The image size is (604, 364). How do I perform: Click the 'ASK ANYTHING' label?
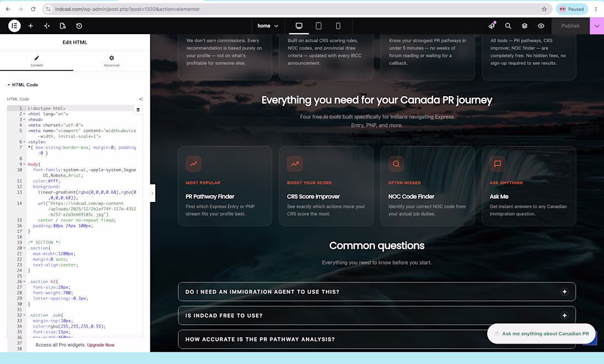(506, 183)
